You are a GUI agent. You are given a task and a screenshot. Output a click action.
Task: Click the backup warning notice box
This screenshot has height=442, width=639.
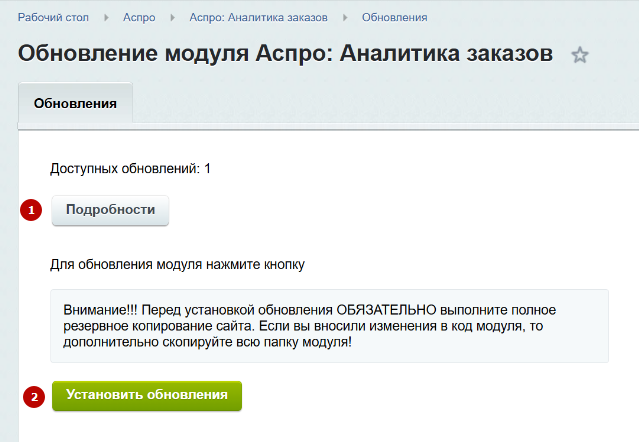point(329,326)
